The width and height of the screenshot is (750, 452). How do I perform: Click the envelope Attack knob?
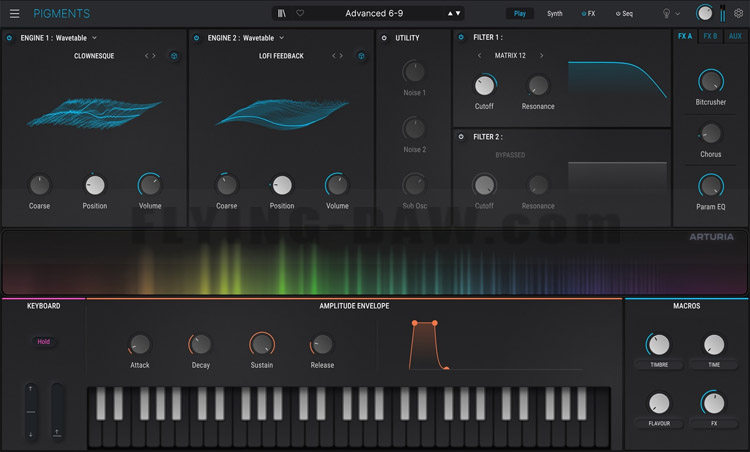click(x=140, y=344)
